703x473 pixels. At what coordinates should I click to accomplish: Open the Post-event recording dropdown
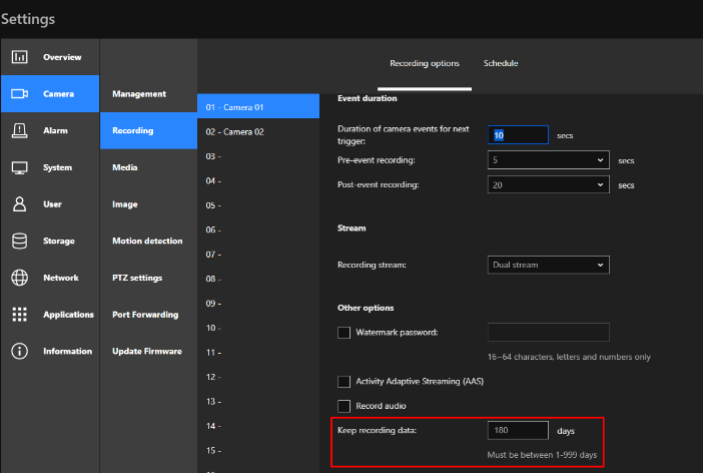[549, 185]
